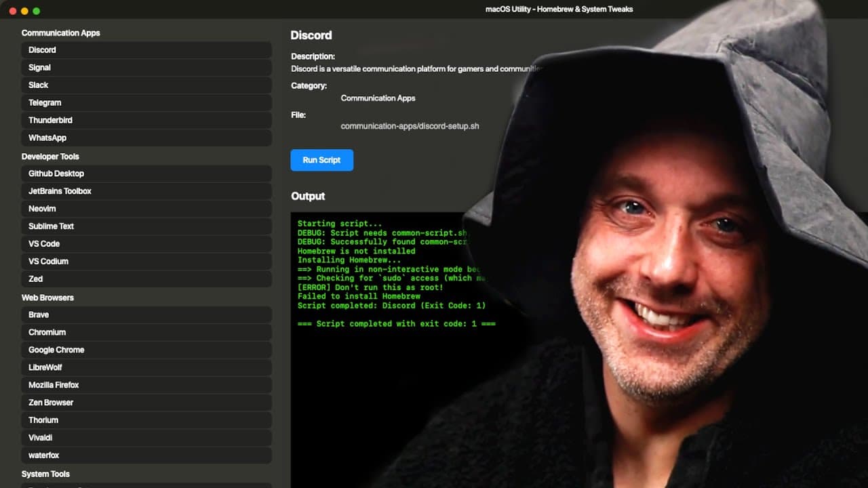Click the Developer Tools section header

coord(50,157)
